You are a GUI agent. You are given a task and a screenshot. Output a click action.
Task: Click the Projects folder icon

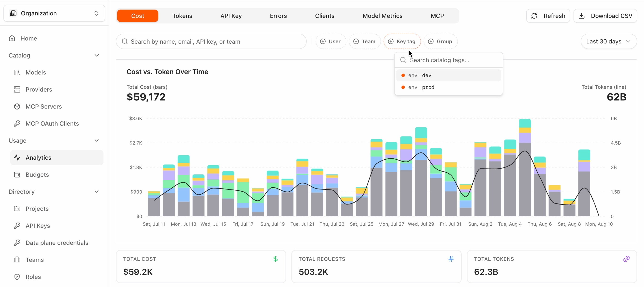17,209
